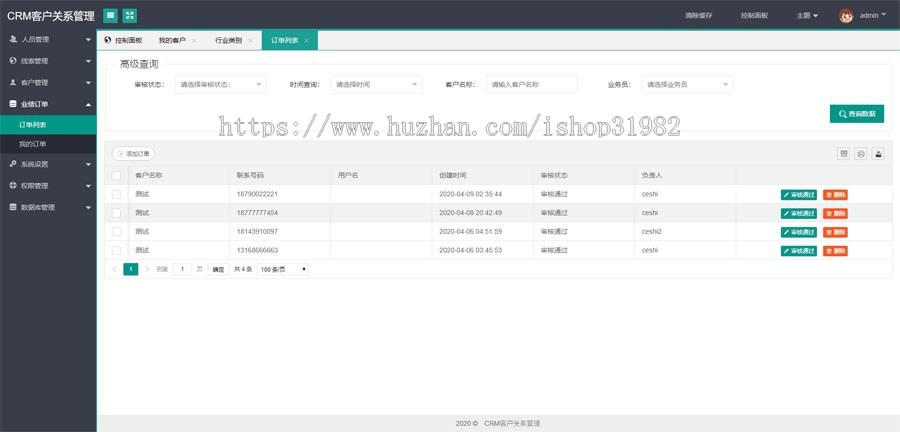This screenshot has height=432, width=900.
Task: Open the 审核状态 dropdown
Action: click(220, 85)
